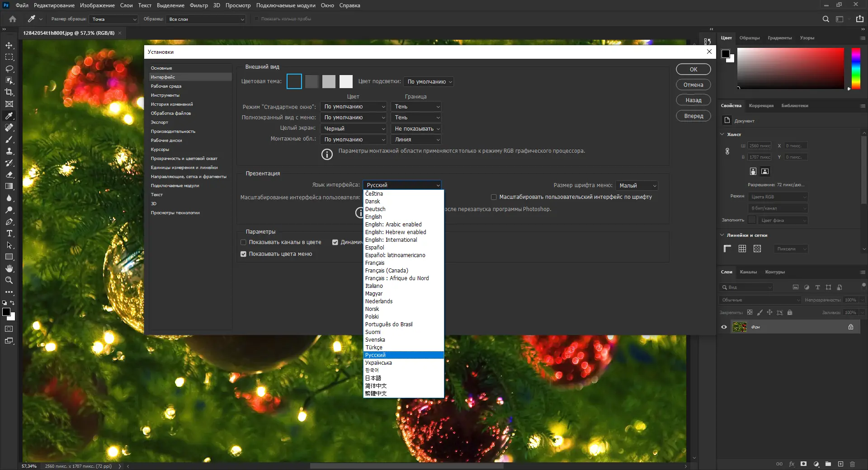
Task: Select Deutsch in the language list
Action: pyautogui.click(x=403, y=209)
